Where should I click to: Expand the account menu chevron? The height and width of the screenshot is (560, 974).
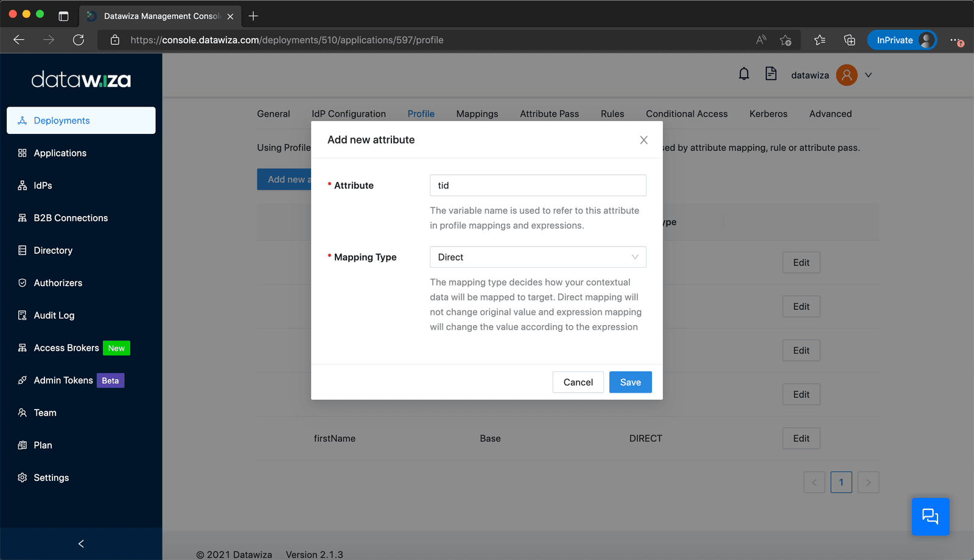(869, 75)
